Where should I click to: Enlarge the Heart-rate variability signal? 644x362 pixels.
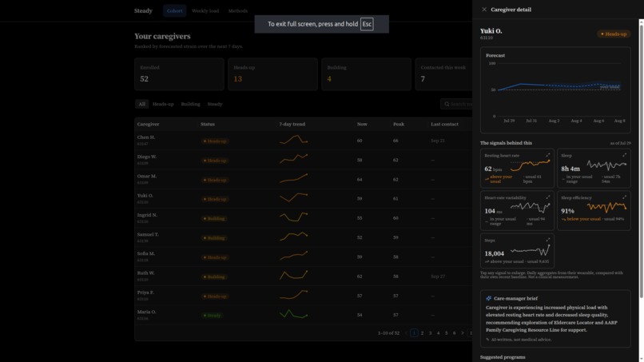tap(548, 197)
